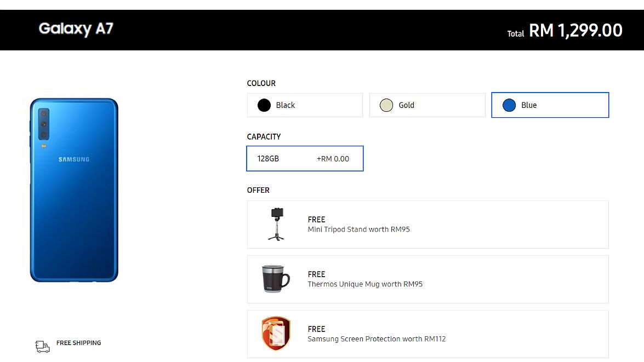Select the Black colour option
Image resolution: width=644 pixels, height=362 pixels.
point(305,105)
